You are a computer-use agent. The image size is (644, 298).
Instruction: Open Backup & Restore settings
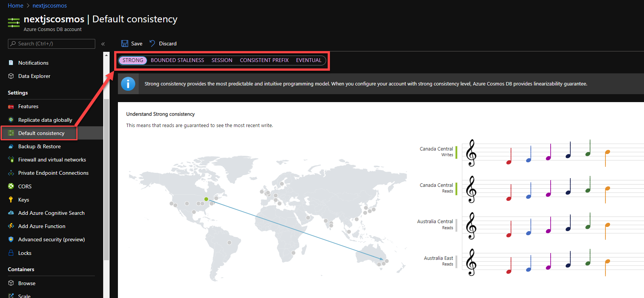click(x=39, y=146)
